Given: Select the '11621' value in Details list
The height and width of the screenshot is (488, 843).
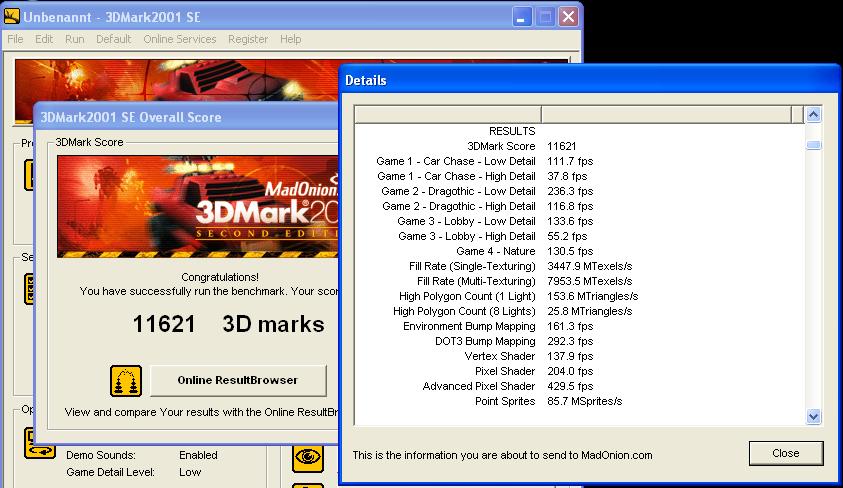Looking at the screenshot, I should tap(561, 146).
